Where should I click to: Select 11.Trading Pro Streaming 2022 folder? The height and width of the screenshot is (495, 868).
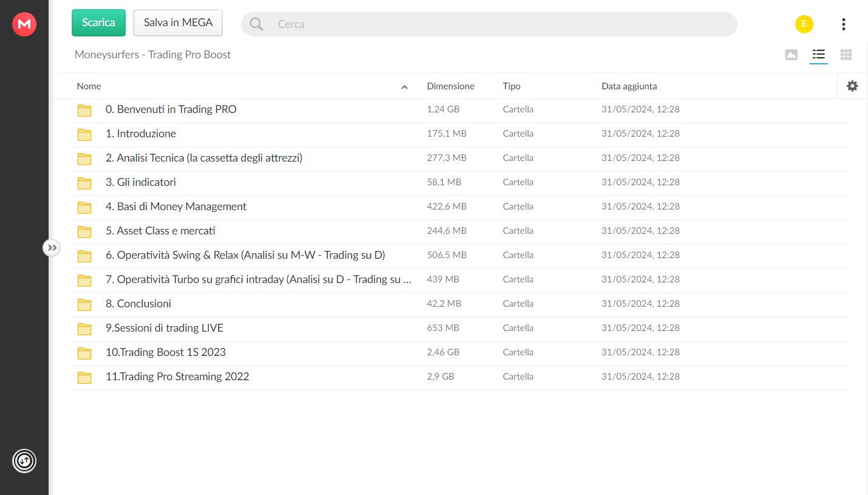click(177, 377)
